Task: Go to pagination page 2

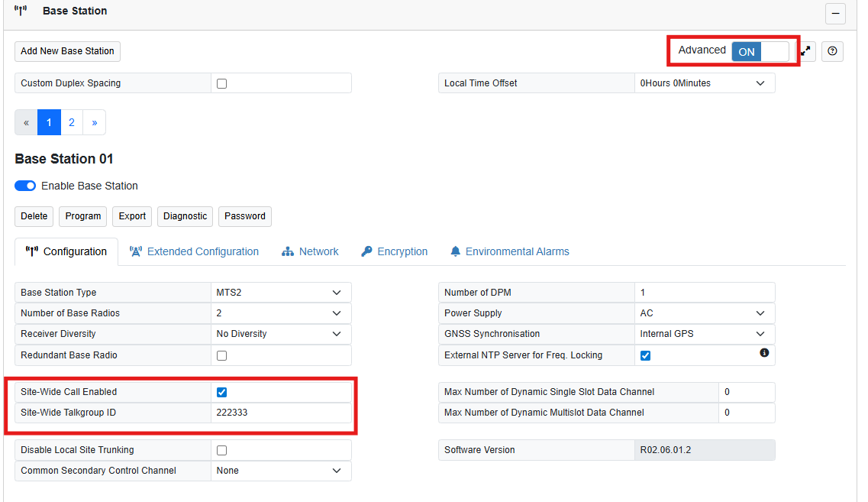Action: [72, 122]
